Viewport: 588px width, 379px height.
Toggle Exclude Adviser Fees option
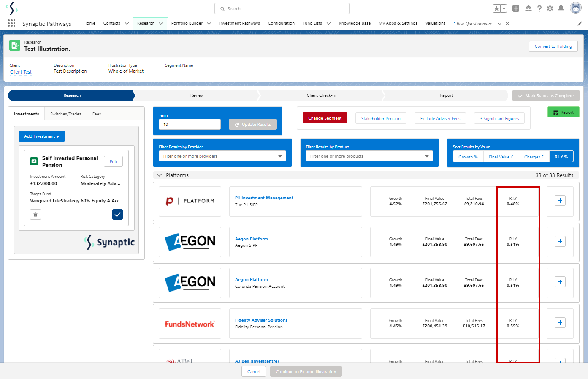tap(440, 119)
